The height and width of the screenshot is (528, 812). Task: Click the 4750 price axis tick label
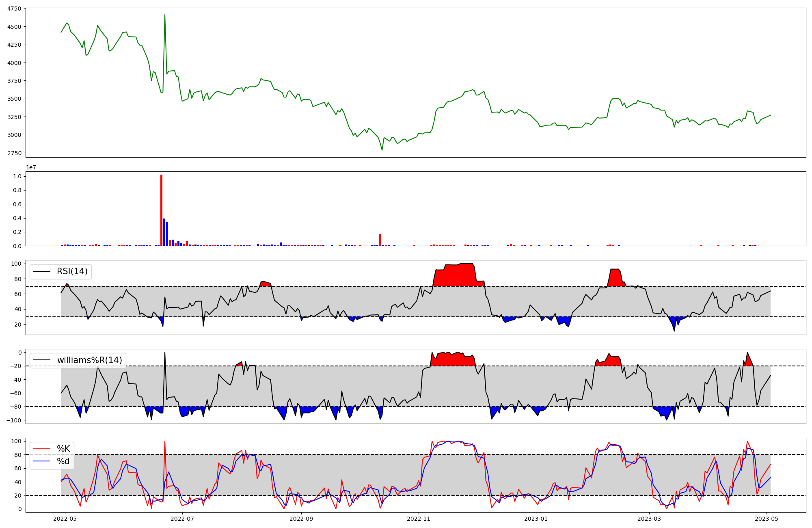click(15, 9)
